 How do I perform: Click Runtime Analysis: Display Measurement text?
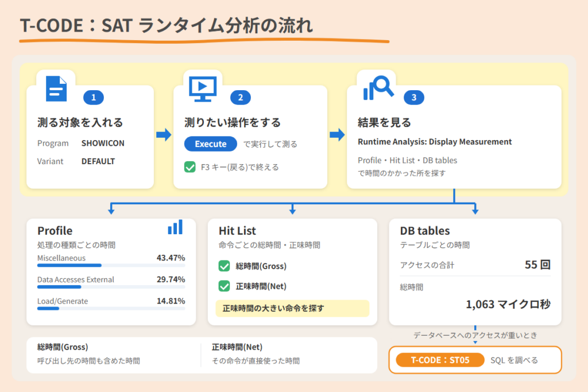(x=435, y=142)
